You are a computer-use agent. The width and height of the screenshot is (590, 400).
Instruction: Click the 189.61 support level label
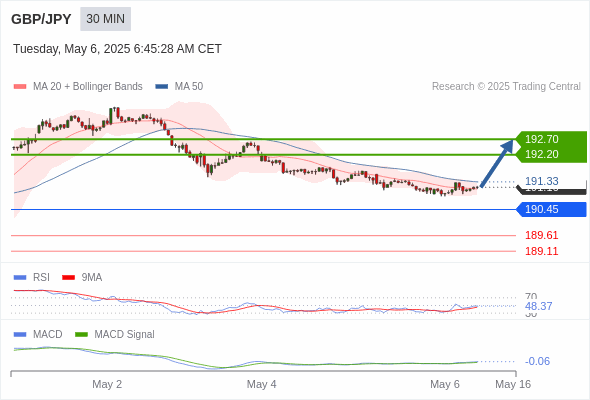tap(541, 235)
